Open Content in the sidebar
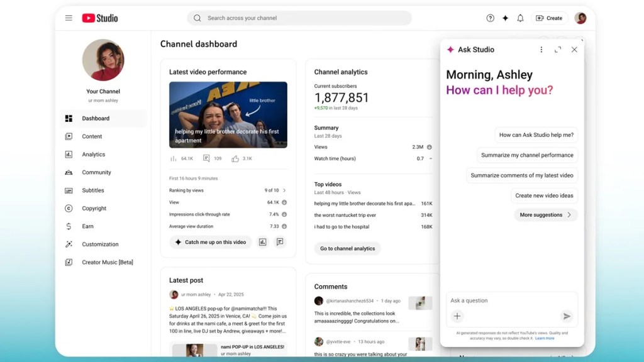The width and height of the screenshot is (644, 362). click(92, 136)
